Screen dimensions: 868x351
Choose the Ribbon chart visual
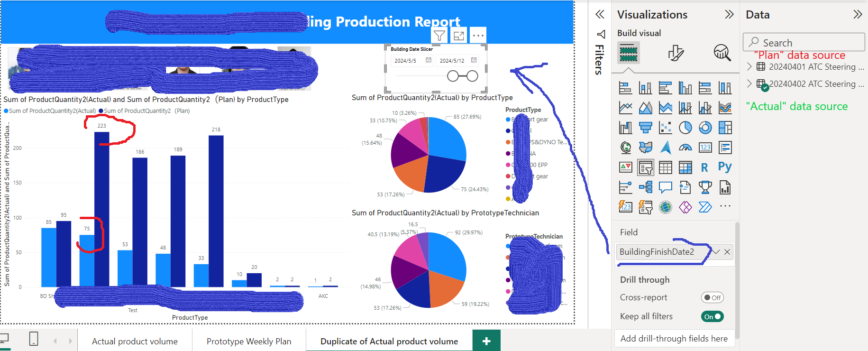pyautogui.click(x=725, y=108)
